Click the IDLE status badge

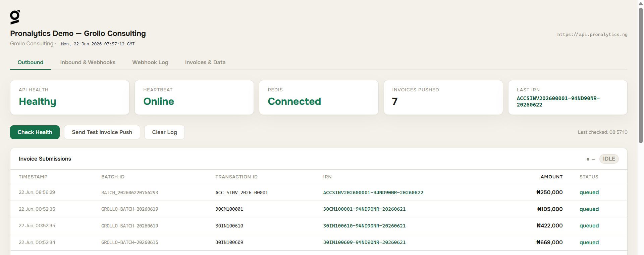pos(609,159)
